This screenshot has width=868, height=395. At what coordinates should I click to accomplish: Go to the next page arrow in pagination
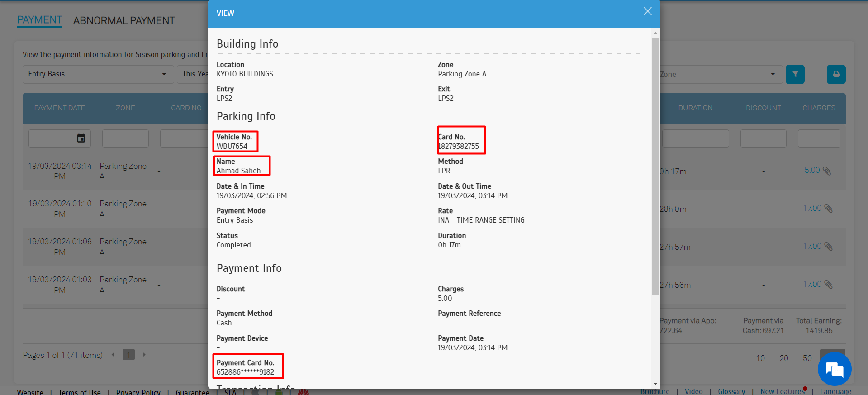tap(144, 355)
